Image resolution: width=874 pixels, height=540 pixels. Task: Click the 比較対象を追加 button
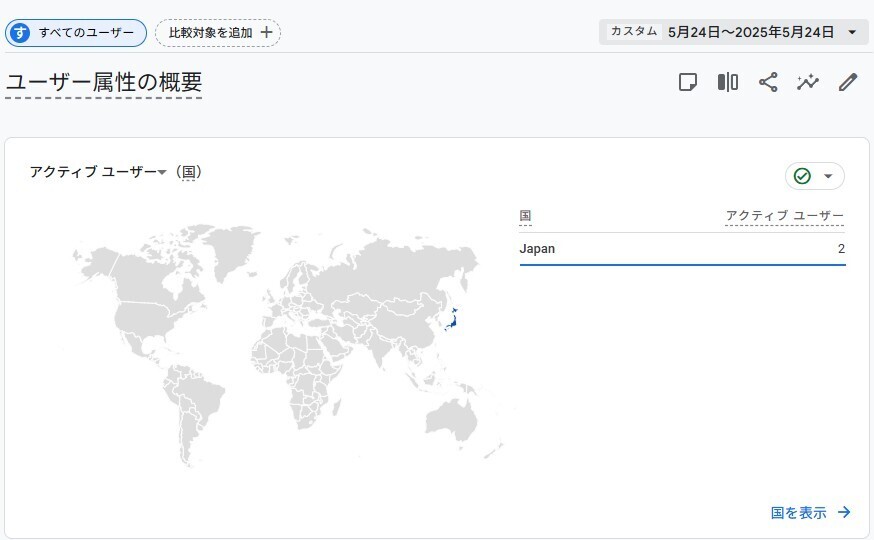pyautogui.click(x=218, y=33)
